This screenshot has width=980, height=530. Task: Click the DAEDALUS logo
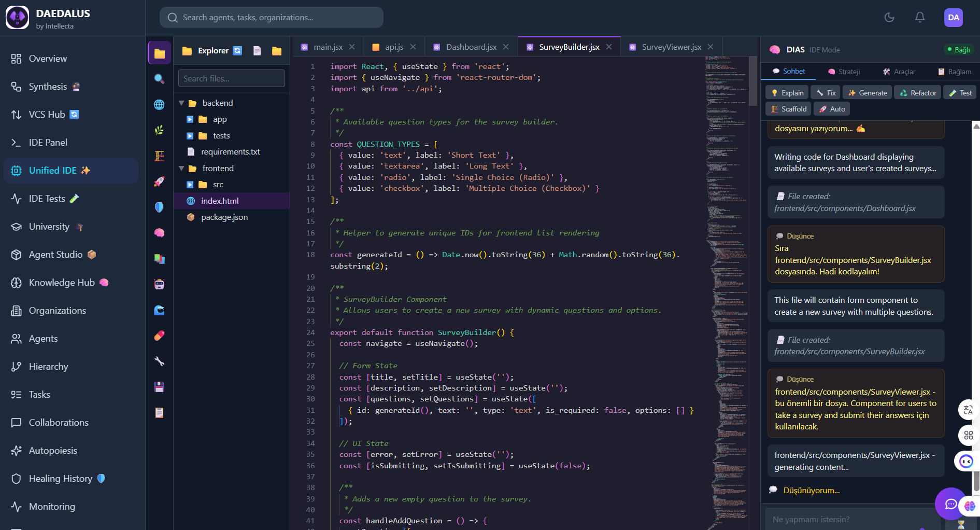point(18,18)
